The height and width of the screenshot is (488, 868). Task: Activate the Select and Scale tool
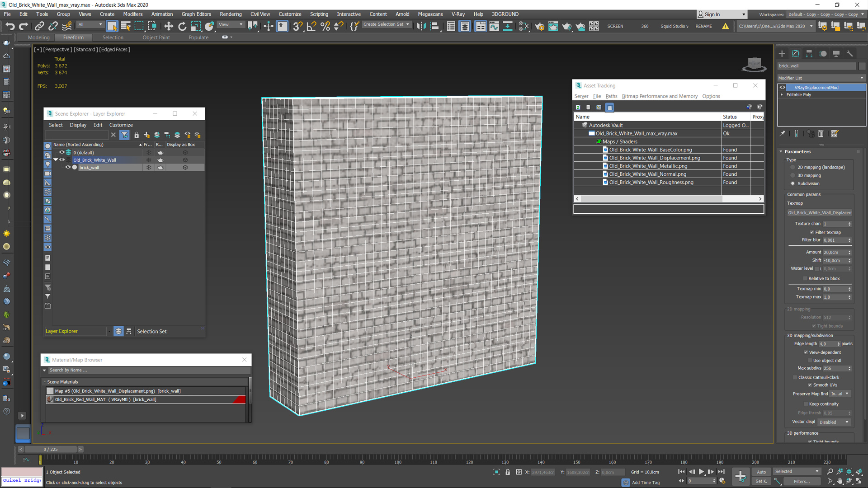pyautogui.click(x=196, y=26)
